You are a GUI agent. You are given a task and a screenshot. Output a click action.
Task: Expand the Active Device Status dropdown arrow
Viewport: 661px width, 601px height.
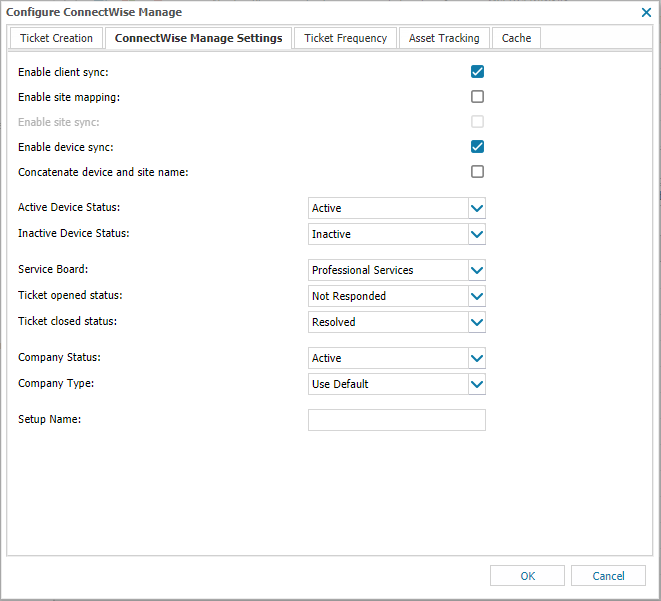point(477,208)
